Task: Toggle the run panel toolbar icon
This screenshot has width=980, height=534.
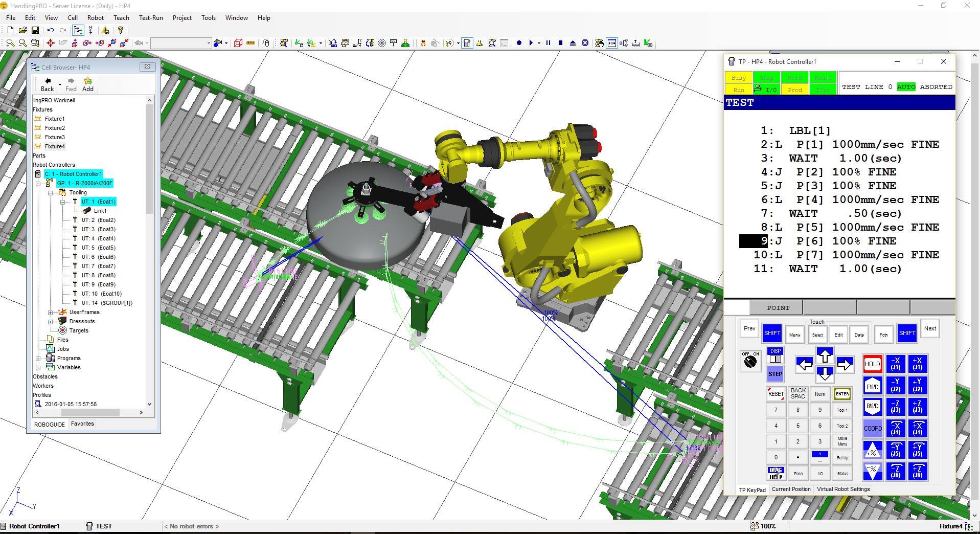Action: pos(612,43)
